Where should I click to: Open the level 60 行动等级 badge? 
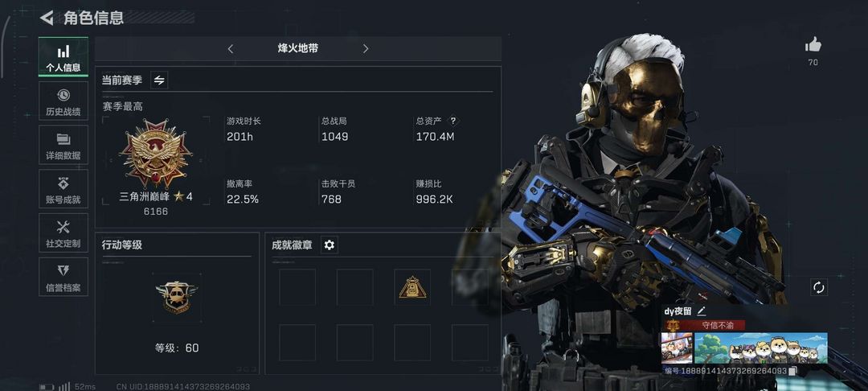(177, 298)
